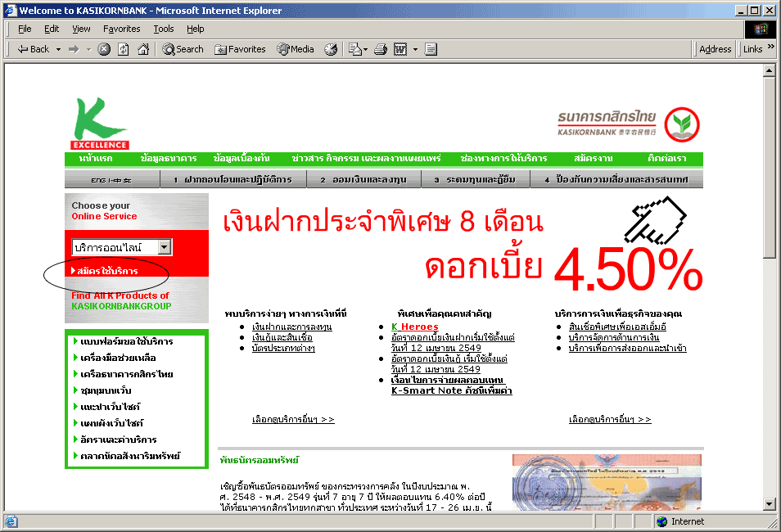
Task: Click the Internet Explorer title bar icon
Action: (x=11, y=10)
